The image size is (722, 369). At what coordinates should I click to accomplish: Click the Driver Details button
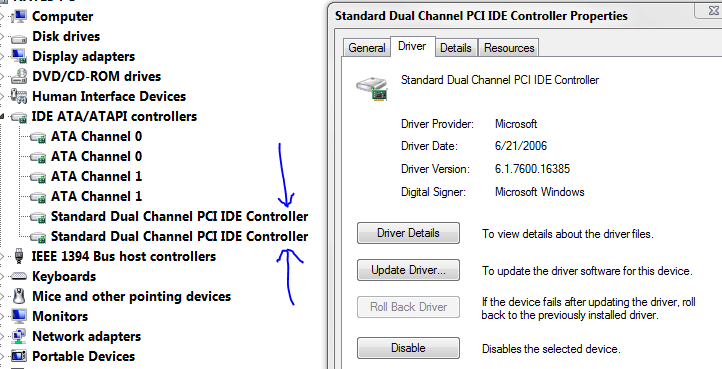point(408,233)
